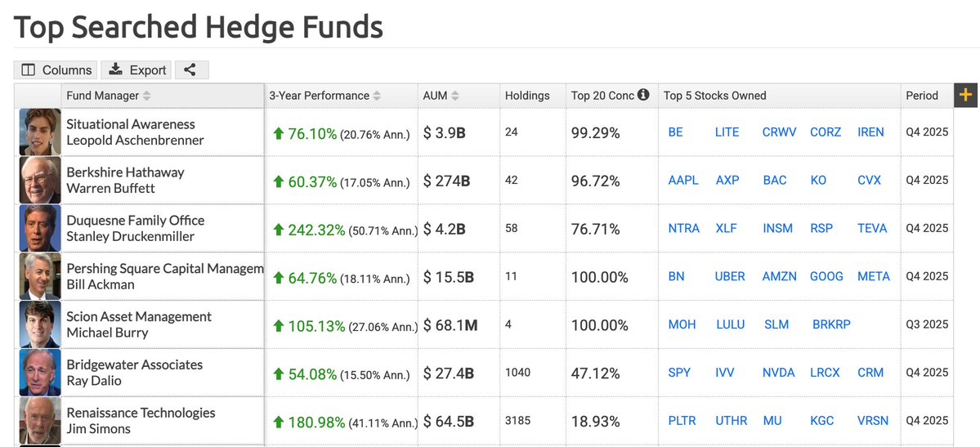Click the KGC ticker link

pos(822,422)
